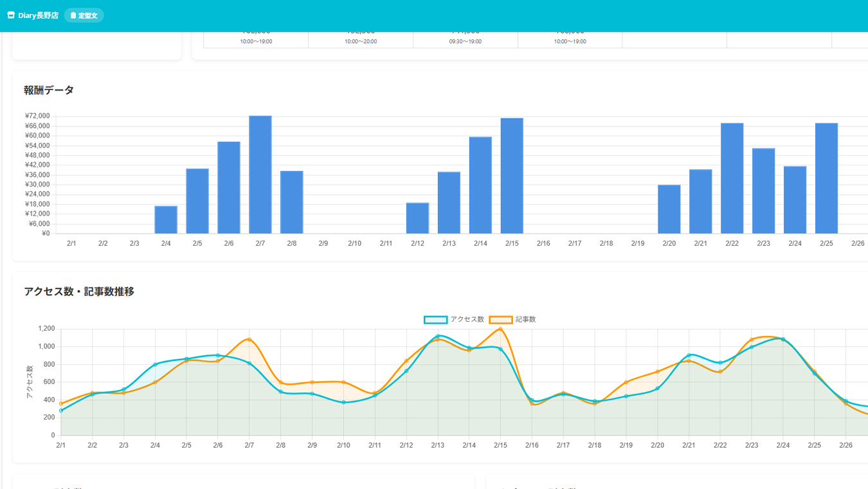Image resolution: width=868 pixels, height=489 pixels.
Task: Toggle アクセス数 series via legend label
Action: pos(467,320)
